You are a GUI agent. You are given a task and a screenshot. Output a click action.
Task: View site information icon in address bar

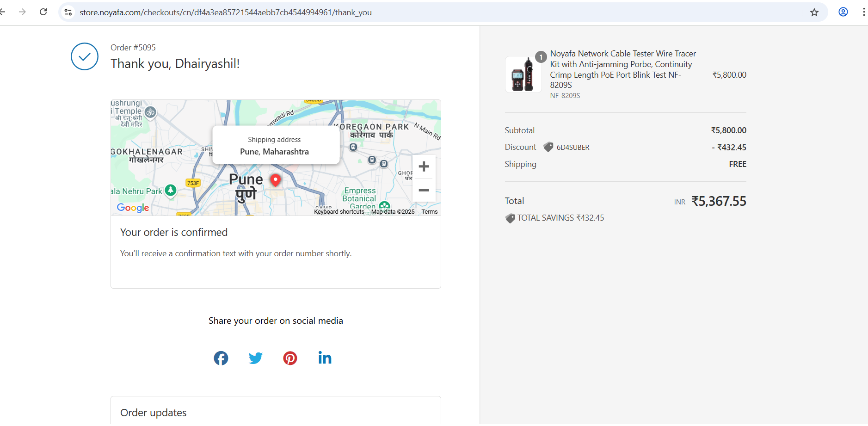click(68, 12)
